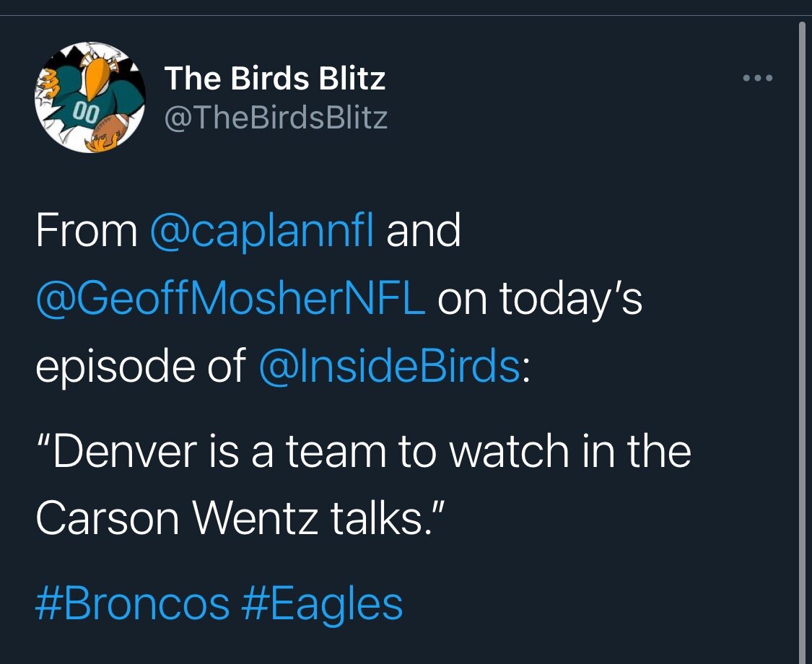Click the word "From" starting the tweet
The height and width of the screenshot is (664, 812).
pos(86,232)
